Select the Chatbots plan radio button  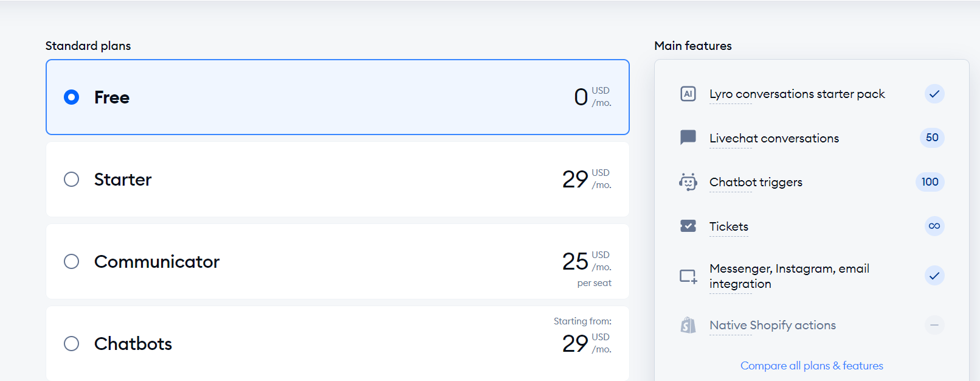pos(71,343)
